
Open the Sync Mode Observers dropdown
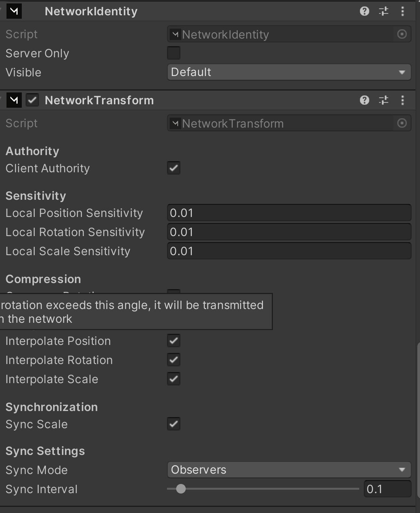tap(289, 470)
